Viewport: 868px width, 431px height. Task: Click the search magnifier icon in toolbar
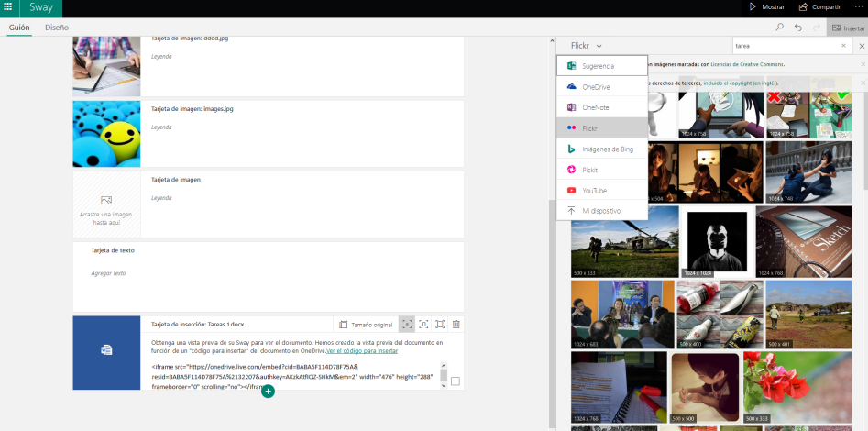point(779,28)
